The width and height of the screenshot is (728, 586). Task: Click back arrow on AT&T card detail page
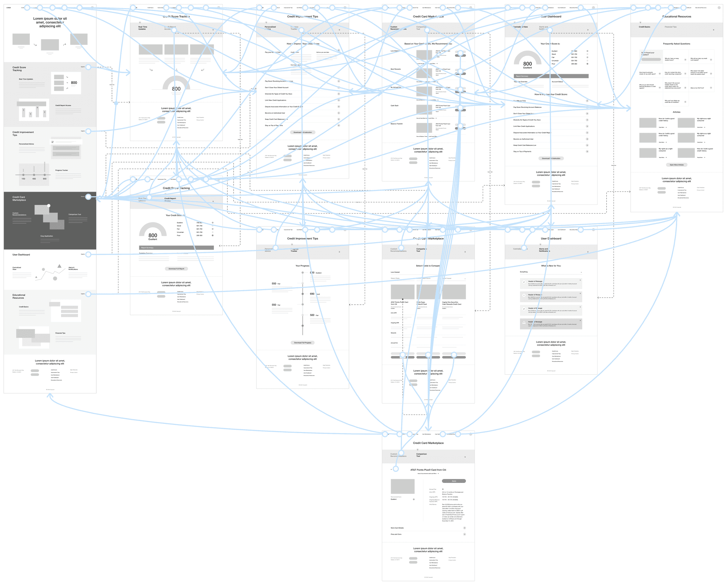click(x=391, y=469)
